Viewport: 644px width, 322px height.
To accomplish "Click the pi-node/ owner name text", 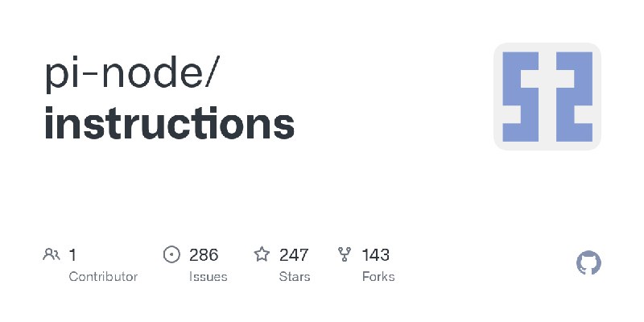I will [133, 72].
